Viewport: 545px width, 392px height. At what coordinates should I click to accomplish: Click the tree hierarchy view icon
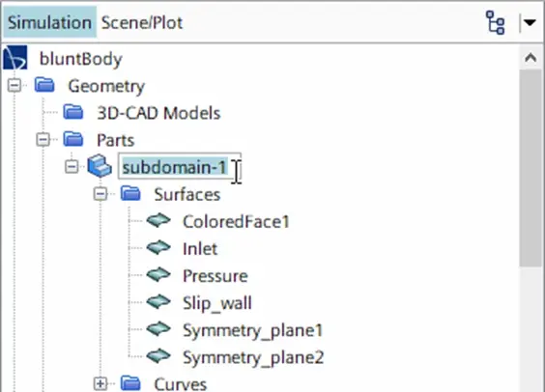click(495, 22)
